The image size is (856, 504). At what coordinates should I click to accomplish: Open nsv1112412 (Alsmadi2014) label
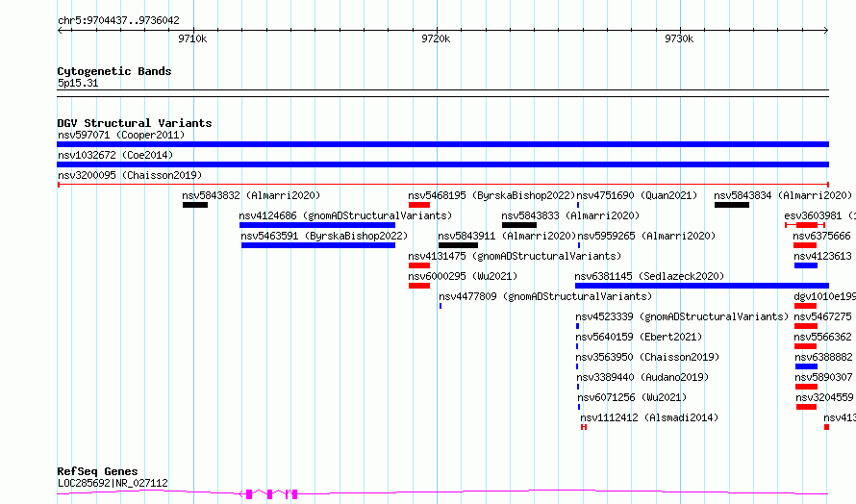649,417
